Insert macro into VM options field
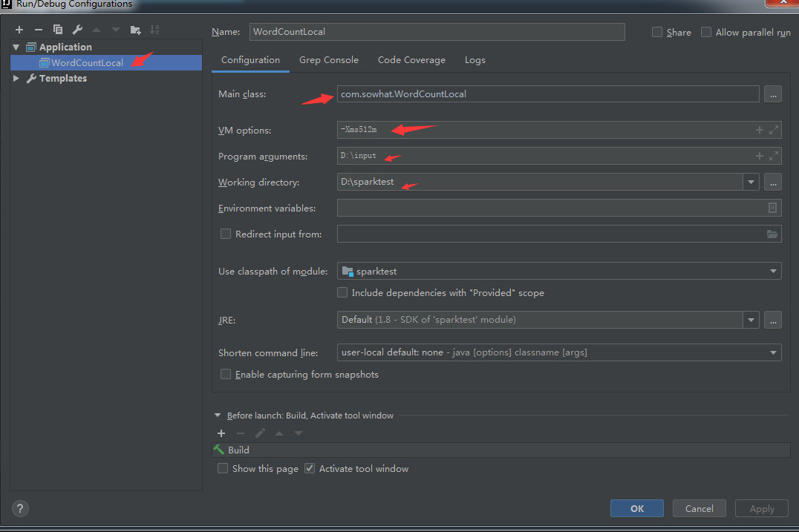Screen dimensions: 799x532 point(759,130)
